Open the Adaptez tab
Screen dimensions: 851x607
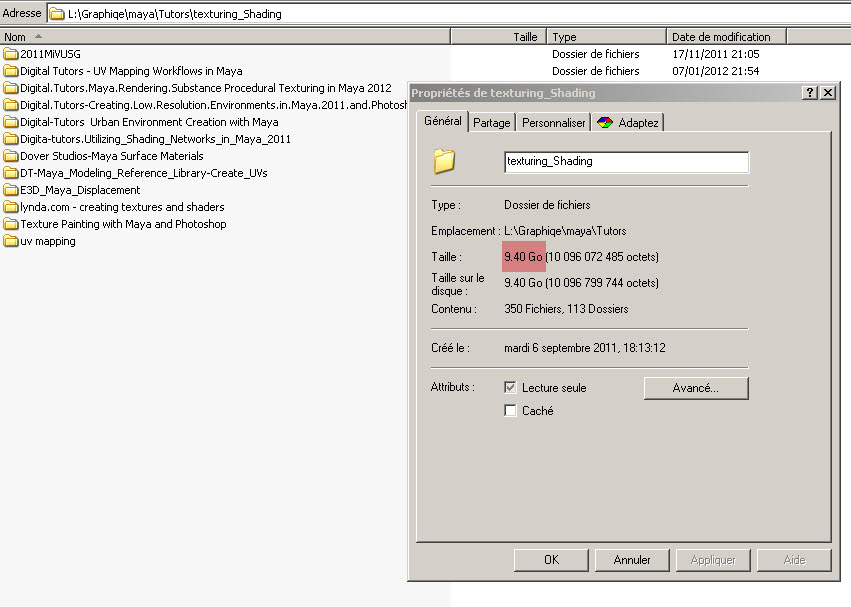tap(628, 123)
